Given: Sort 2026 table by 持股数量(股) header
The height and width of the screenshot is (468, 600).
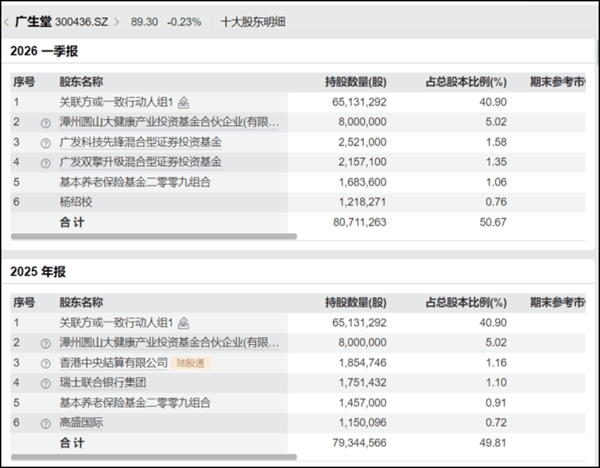Looking at the screenshot, I should 356,82.
